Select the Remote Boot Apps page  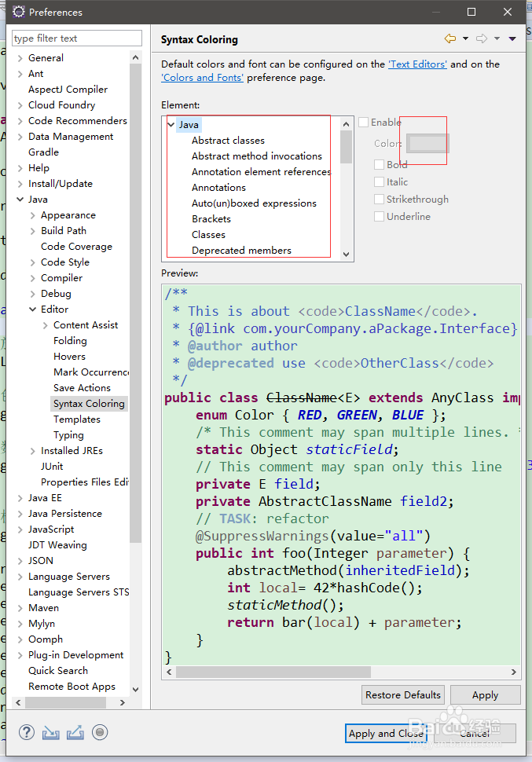coord(72,686)
